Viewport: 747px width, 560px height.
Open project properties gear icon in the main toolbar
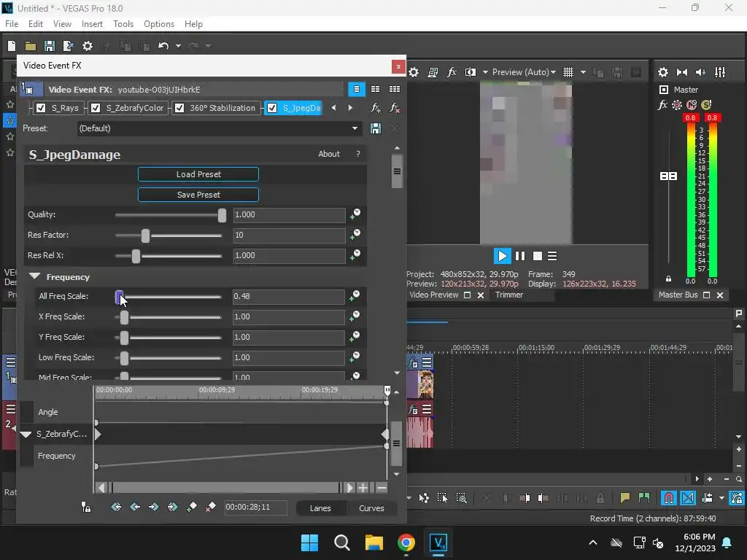(88, 46)
